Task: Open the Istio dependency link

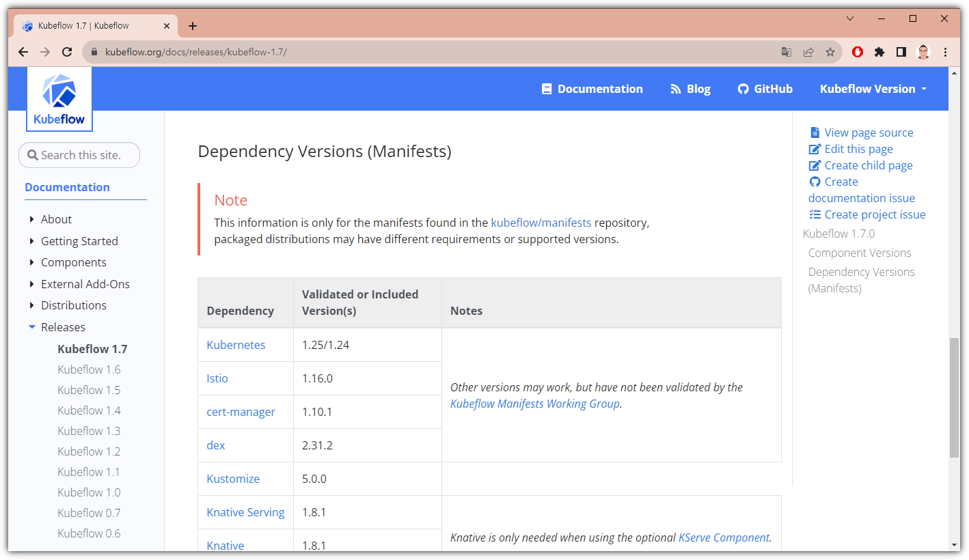Action: (x=217, y=378)
